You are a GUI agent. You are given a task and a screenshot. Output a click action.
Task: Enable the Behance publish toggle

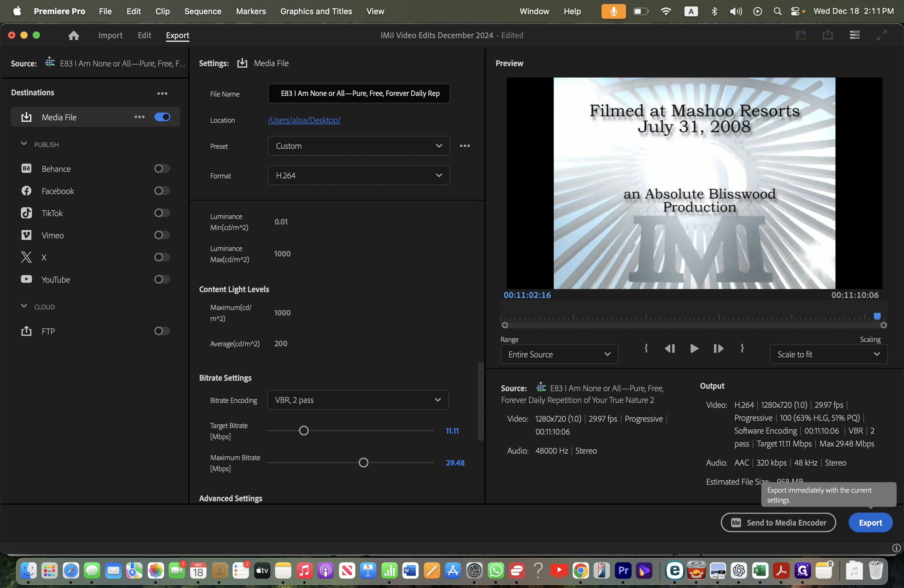point(162,168)
